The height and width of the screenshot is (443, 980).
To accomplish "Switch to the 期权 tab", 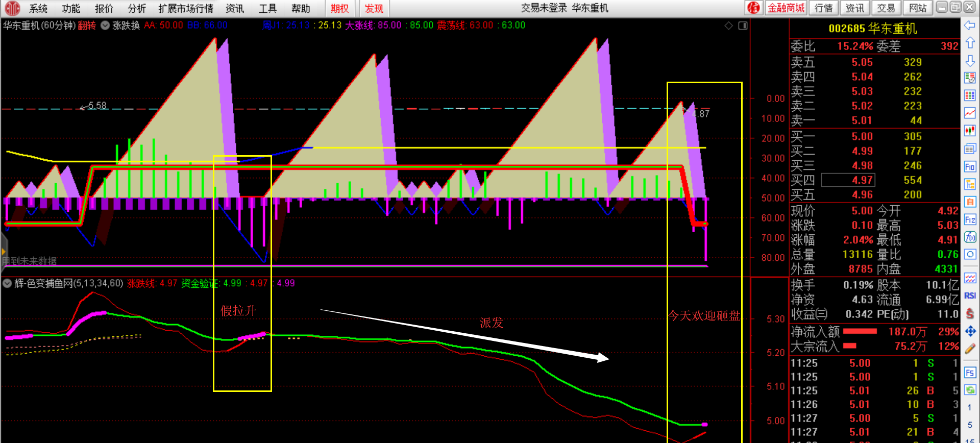I will click(339, 9).
